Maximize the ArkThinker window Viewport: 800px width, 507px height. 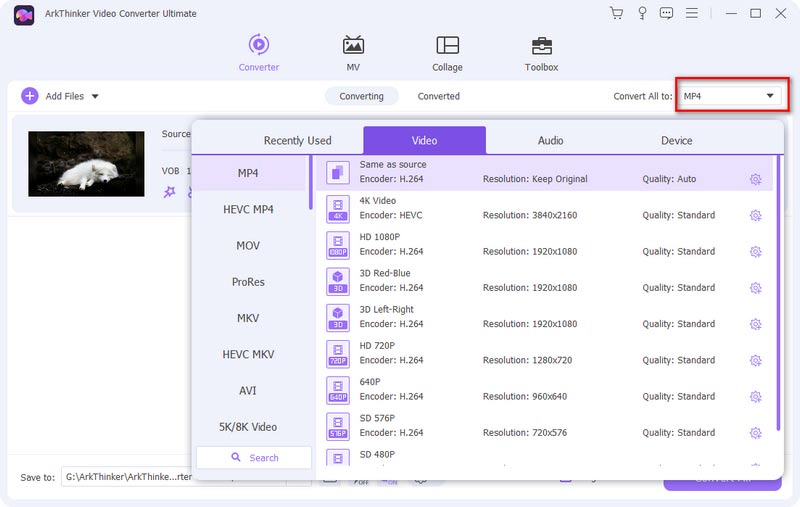pos(756,14)
